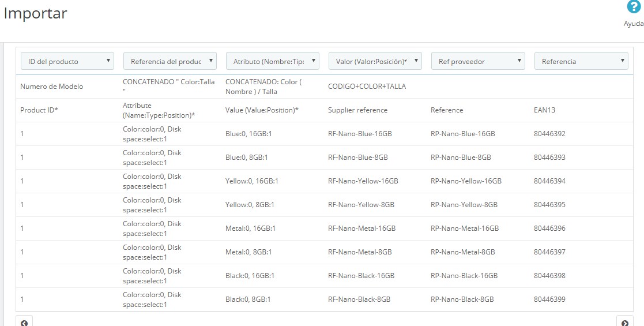Click the "CODIGO+COLOR+TALLA" cell

tap(367, 87)
